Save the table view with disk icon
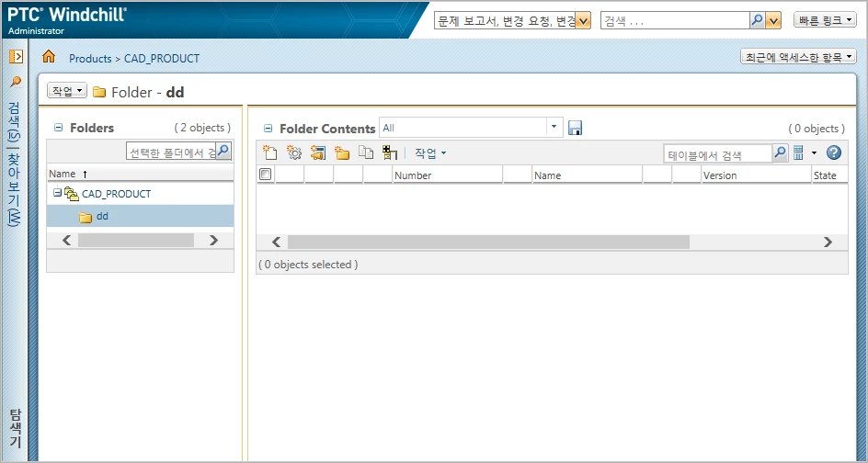Screen dimensions: 868x463 click(576, 128)
